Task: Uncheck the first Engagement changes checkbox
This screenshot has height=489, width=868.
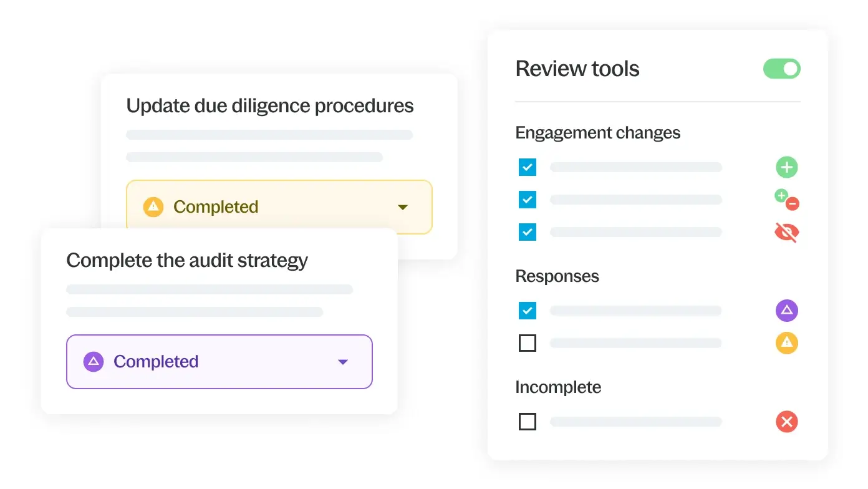Action: pos(528,167)
